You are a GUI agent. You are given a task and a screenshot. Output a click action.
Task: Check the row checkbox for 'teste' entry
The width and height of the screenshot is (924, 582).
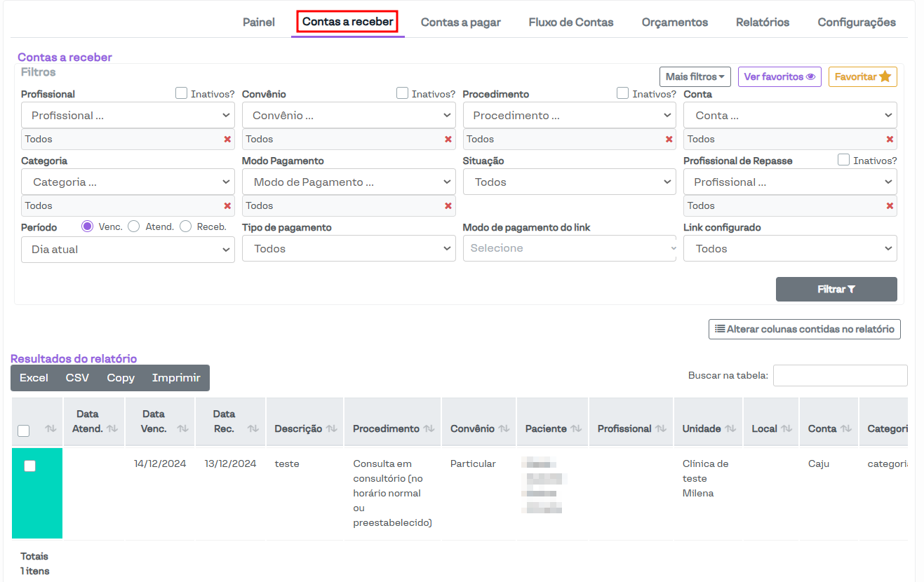click(29, 466)
